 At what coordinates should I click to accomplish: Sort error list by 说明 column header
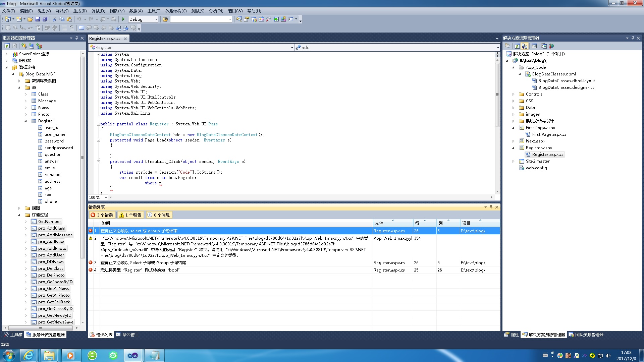coord(236,223)
